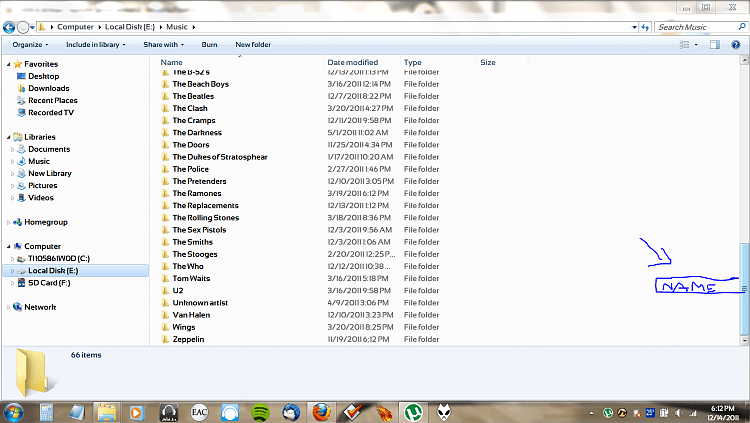Select the Videos library

point(41,198)
